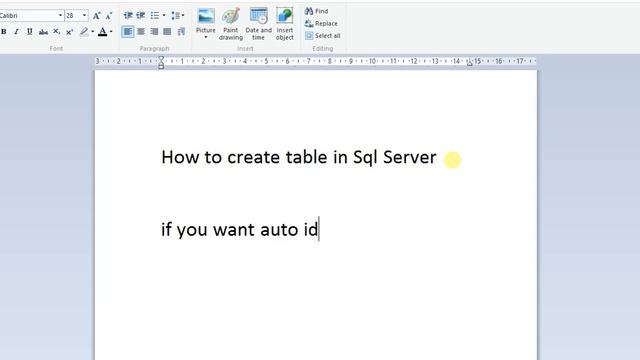Insert a Picture

click(x=206, y=20)
